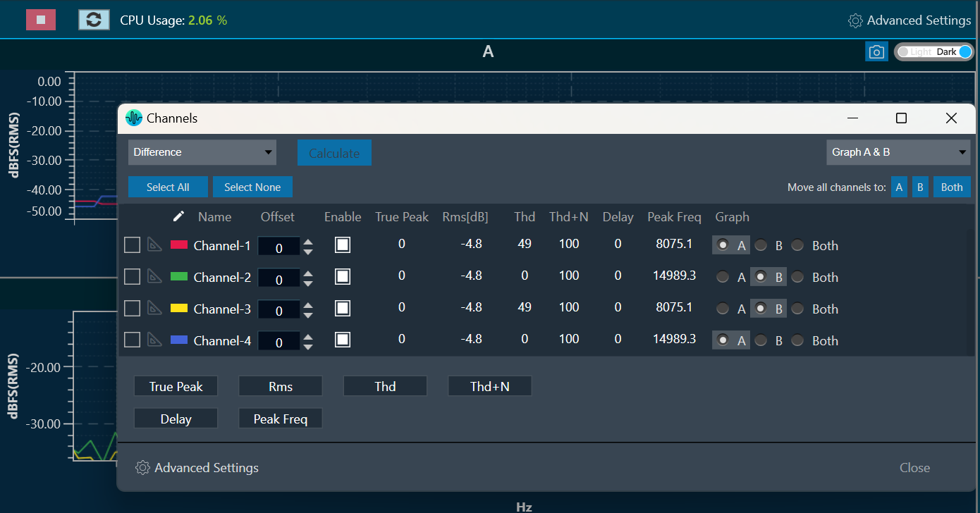Click Channel-3 yellow color swatch
Image resolution: width=980 pixels, height=513 pixels.
tap(179, 309)
